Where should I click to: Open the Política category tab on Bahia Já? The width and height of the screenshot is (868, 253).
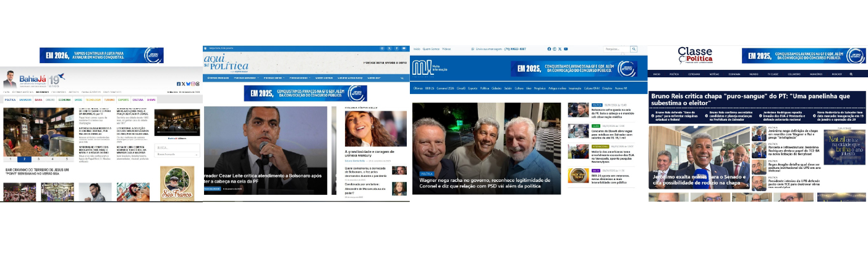click(10, 100)
